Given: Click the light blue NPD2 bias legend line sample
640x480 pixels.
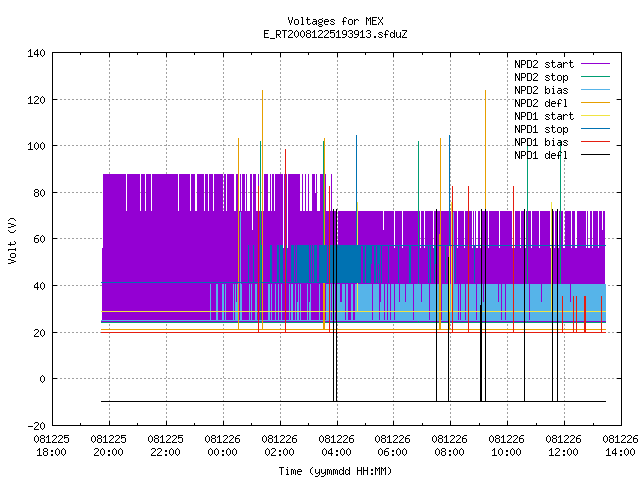Looking at the screenshot, I should [x=595, y=89].
